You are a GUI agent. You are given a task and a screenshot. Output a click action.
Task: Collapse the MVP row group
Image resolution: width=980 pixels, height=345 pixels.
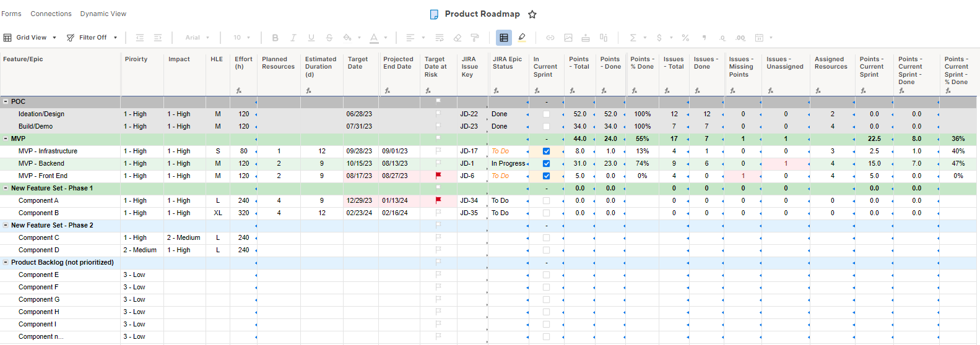(6, 139)
